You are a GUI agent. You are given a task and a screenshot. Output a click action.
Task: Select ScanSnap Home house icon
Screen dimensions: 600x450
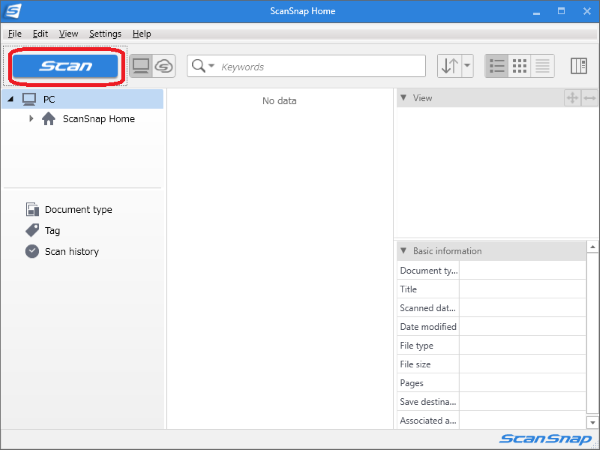pyautogui.click(x=49, y=119)
